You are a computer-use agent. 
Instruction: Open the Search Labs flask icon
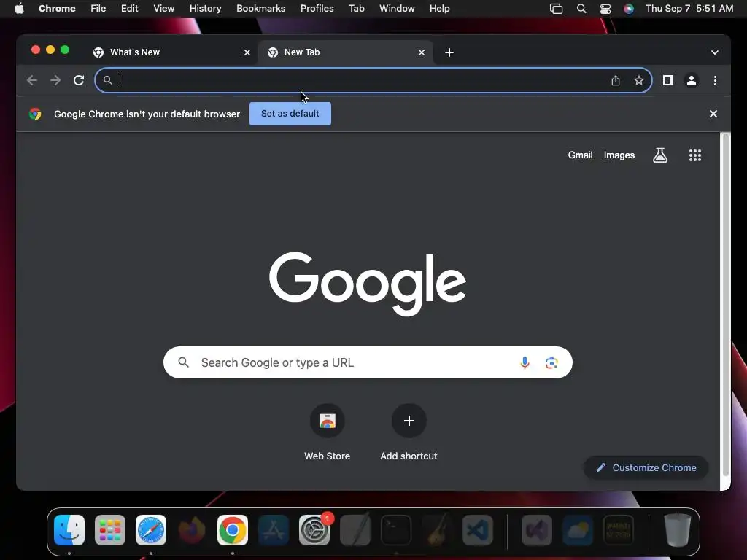point(659,155)
